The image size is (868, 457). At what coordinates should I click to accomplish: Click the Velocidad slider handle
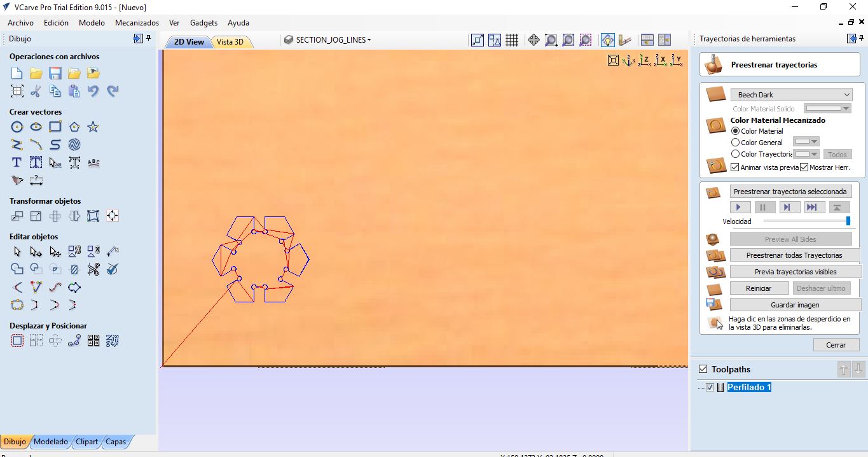pos(848,221)
